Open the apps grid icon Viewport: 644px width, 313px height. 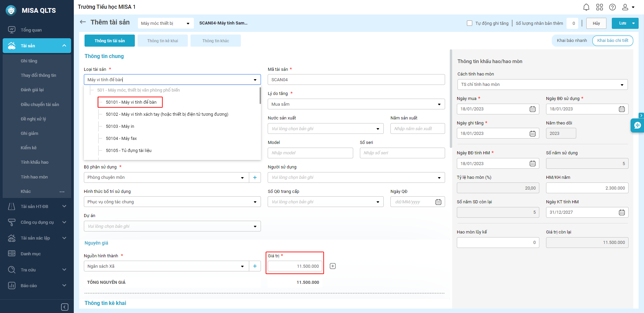[599, 7]
